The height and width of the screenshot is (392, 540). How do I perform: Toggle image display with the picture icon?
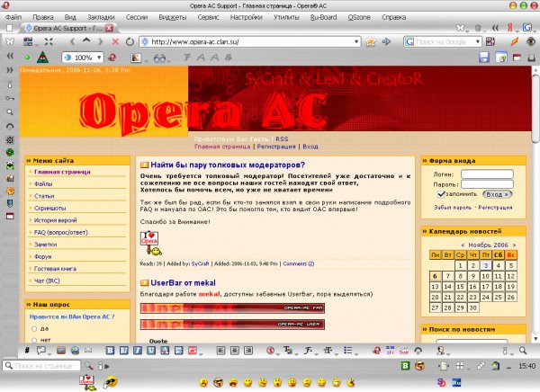[136, 58]
